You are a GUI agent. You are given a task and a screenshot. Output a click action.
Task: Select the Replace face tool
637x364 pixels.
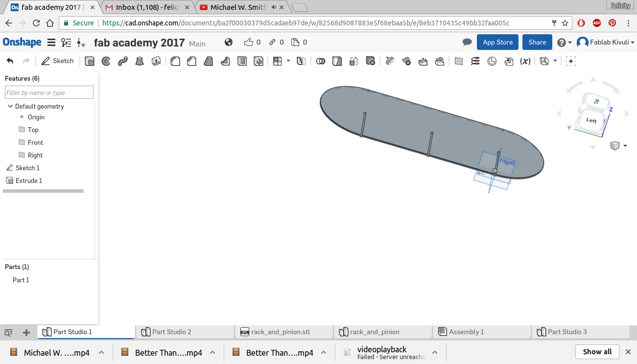click(440, 61)
